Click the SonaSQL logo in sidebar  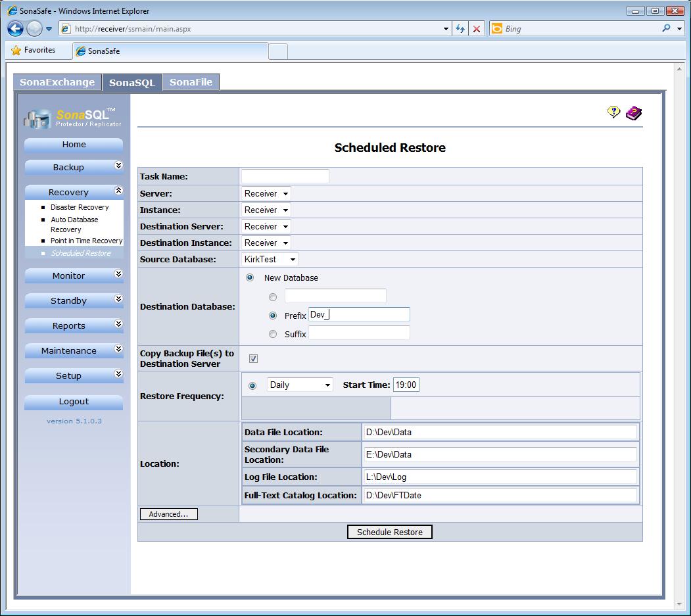click(73, 117)
